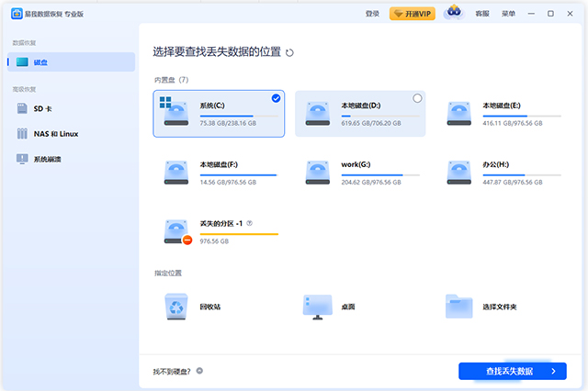Click the work(G:) drive icon
This screenshot has height=391, width=588.
click(x=318, y=173)
